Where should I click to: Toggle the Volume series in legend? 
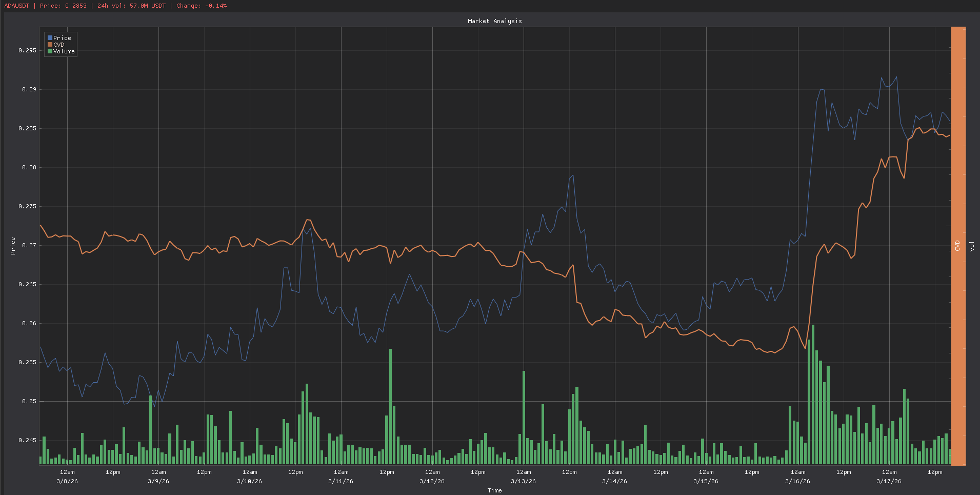(61, 51)
